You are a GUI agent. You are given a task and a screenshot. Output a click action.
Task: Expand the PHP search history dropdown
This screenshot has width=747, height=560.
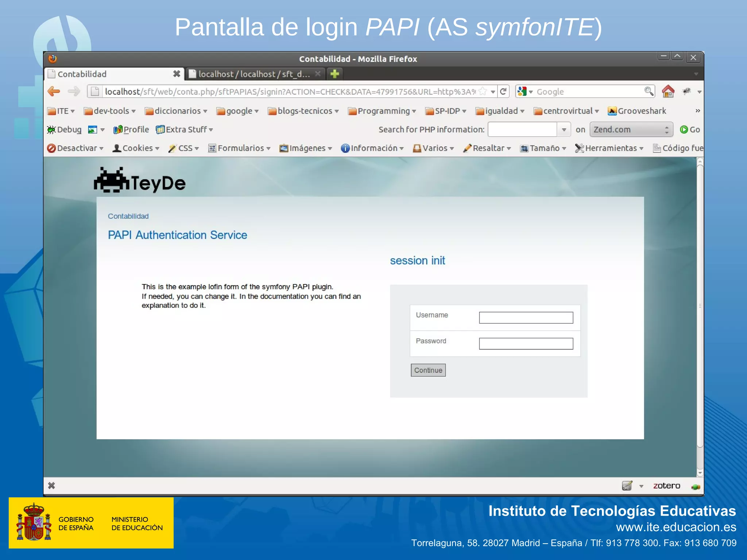tap(564, 130)
